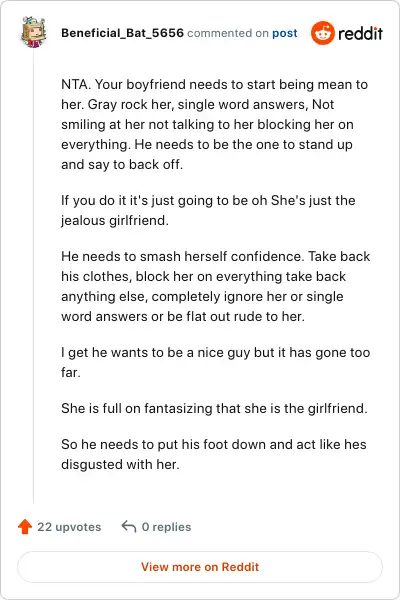Click the paragraph starting "He needs to smash"
This screenshot has height=600, width=400.
tap(216, 286)
